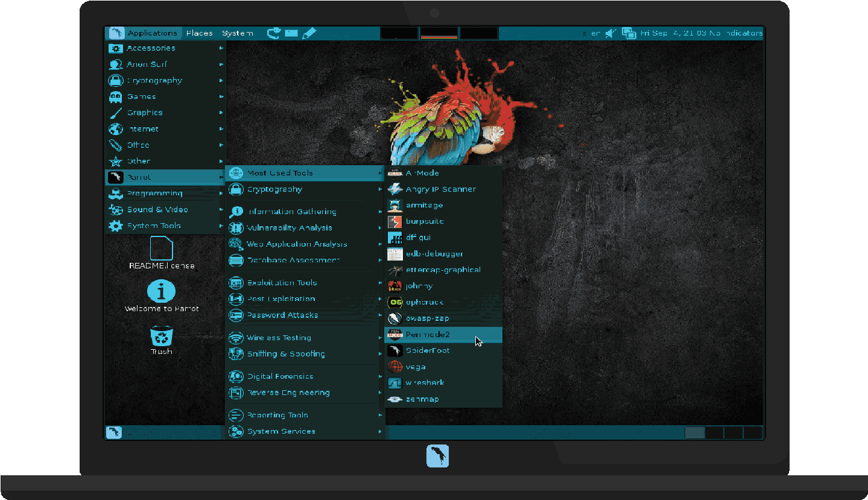Click the system monitor graph with red bar
The width and height of the screenshot is (868, 500).
click(439, 33)
